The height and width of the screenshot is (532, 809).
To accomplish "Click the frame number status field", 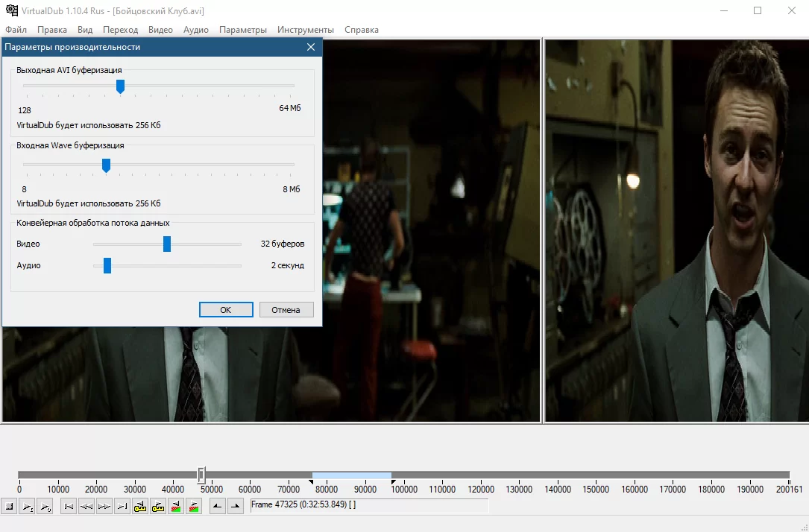I will click(369, 505).
